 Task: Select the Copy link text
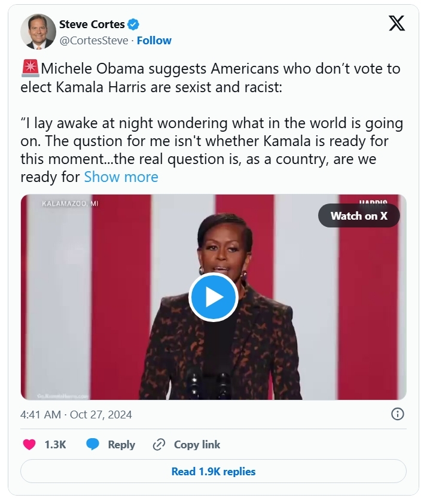[x=197, y=445]
